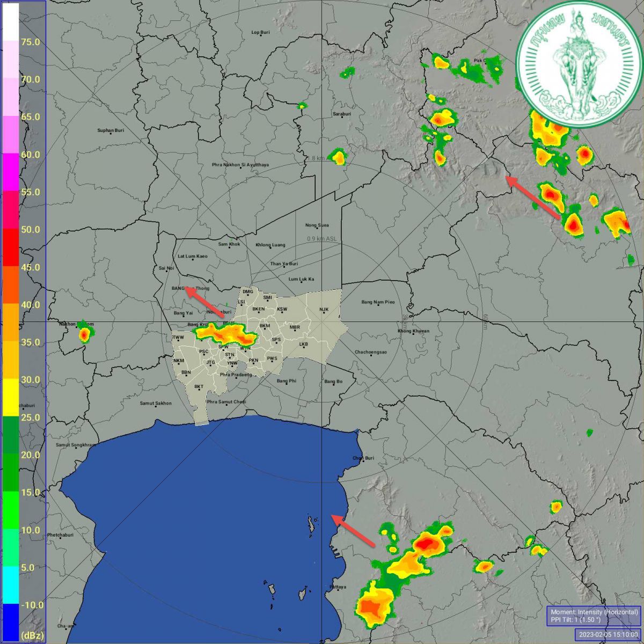Click the Bang Nam Pieo map label
The image size is (644, 644).
(x=378, y=302)
